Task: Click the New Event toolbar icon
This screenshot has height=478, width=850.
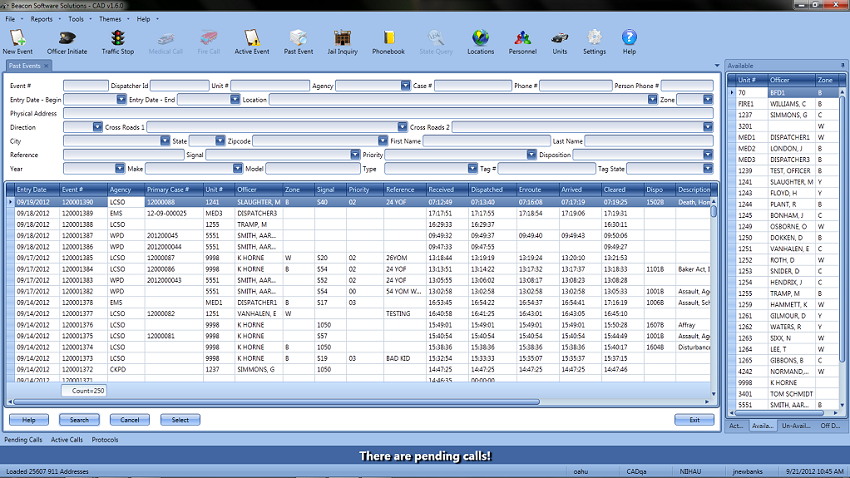Action: [x=17, y=40]
